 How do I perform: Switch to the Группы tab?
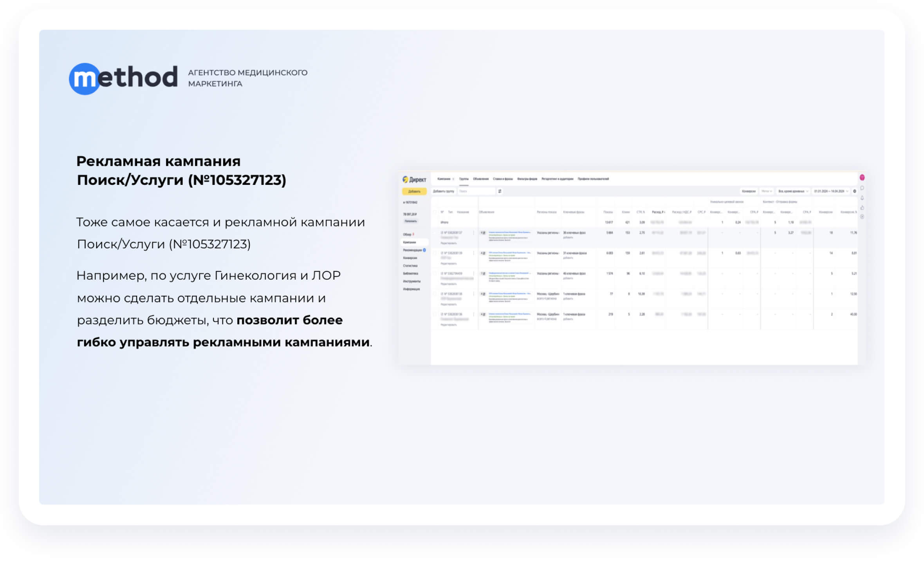click(x=464, y=179)
